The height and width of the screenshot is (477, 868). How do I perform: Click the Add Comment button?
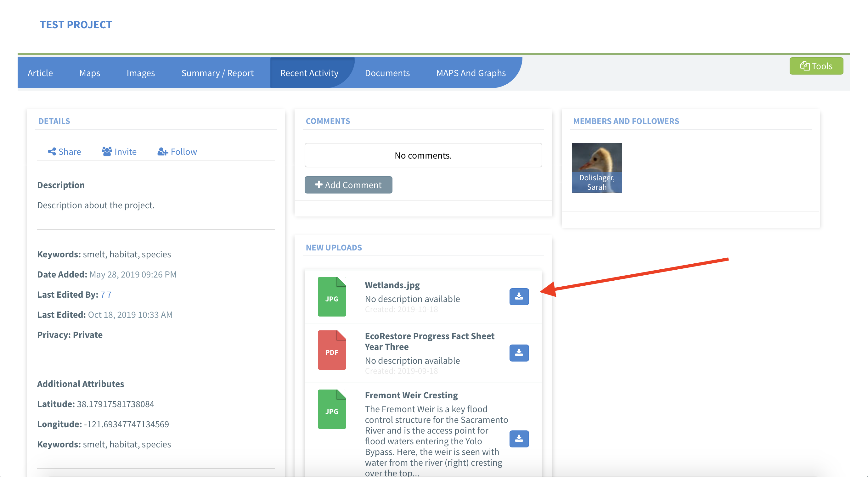(348, 185)
